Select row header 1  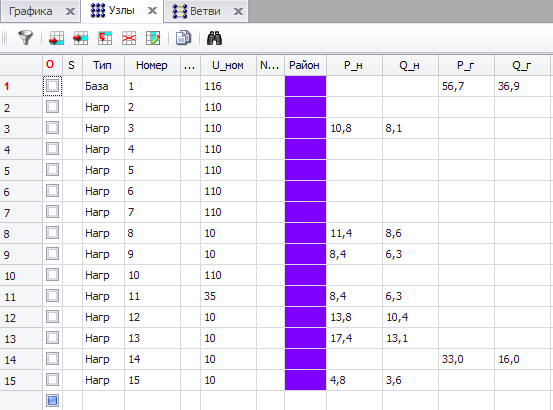click(21, 86)
